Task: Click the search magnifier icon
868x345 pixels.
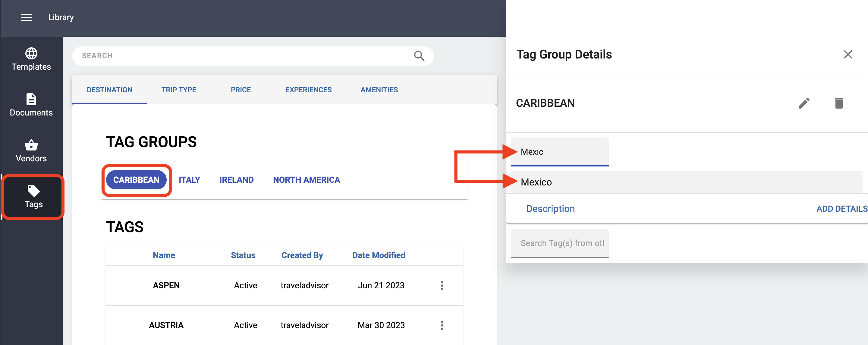Action: point(419,56)
